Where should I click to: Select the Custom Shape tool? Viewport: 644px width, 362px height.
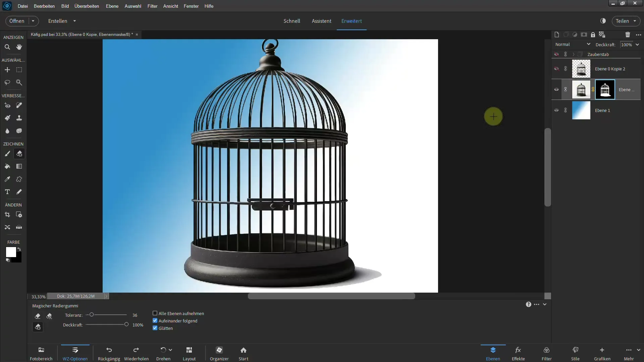click(19, 179)
